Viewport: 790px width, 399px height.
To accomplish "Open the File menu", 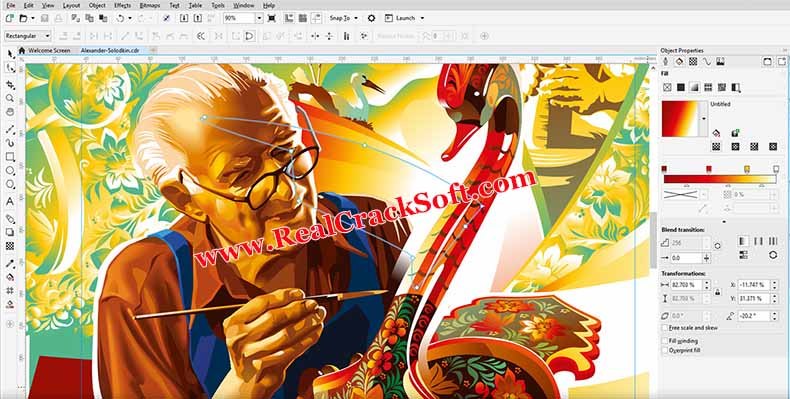I will point(11,6).
